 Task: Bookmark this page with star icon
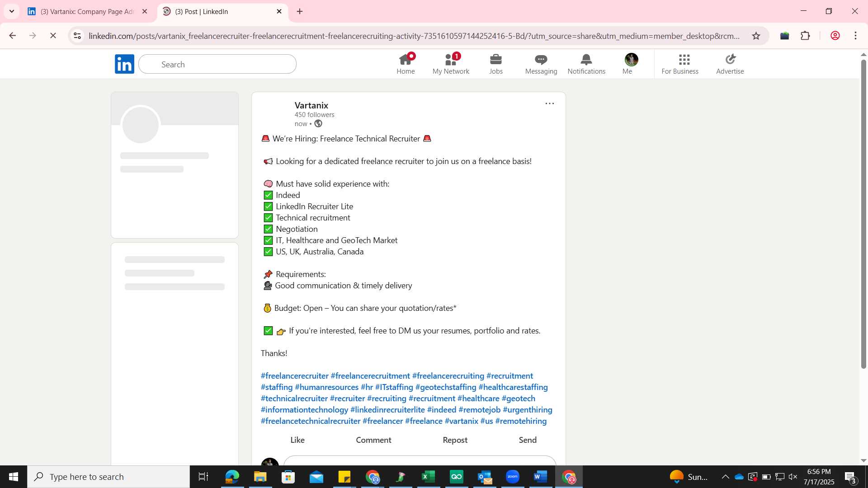756,36
